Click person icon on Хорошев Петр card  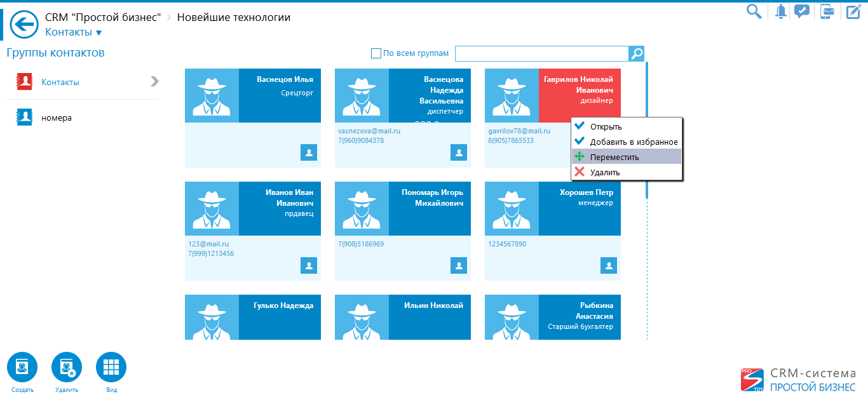pyautogui.click(x=609, y=265)
